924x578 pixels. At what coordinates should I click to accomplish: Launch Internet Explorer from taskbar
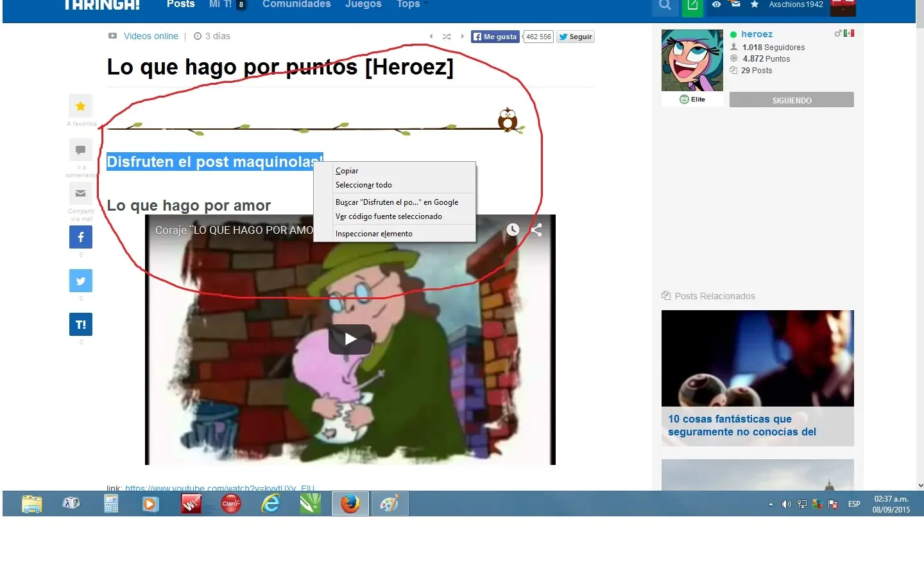point(271,504)
